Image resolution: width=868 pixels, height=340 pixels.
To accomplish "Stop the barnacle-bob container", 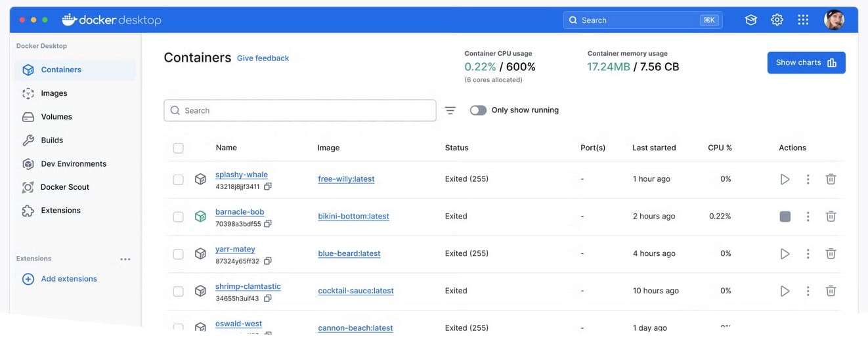I will coord(785,217).
